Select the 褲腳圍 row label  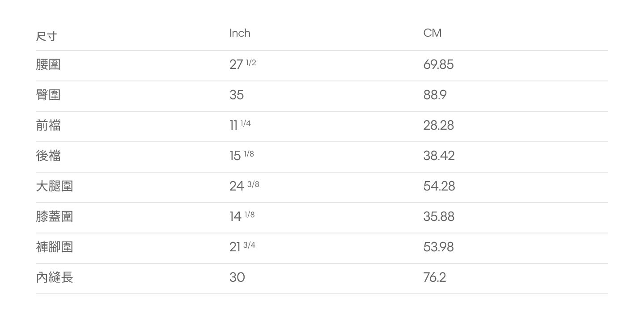click(55, 247)
